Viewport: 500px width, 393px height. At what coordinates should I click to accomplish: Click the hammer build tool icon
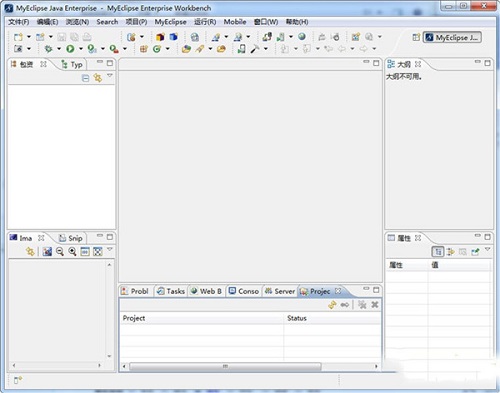[255, 49]
